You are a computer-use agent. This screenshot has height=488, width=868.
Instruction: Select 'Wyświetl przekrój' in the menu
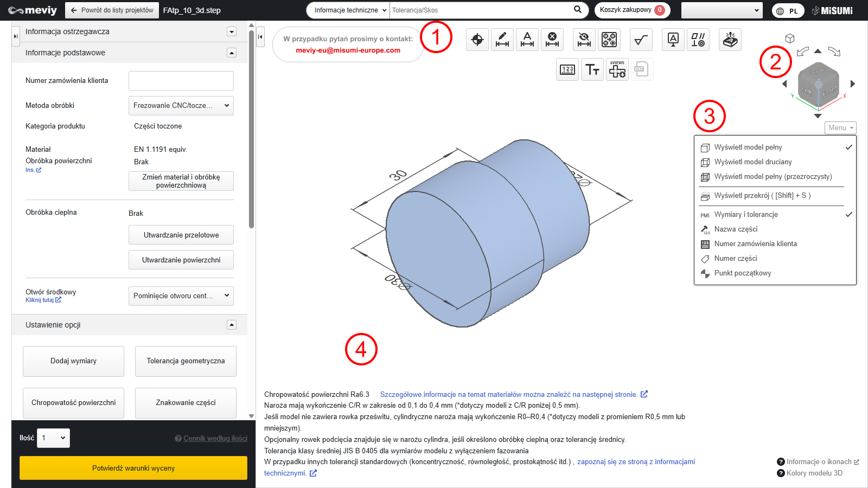(762, 196)
